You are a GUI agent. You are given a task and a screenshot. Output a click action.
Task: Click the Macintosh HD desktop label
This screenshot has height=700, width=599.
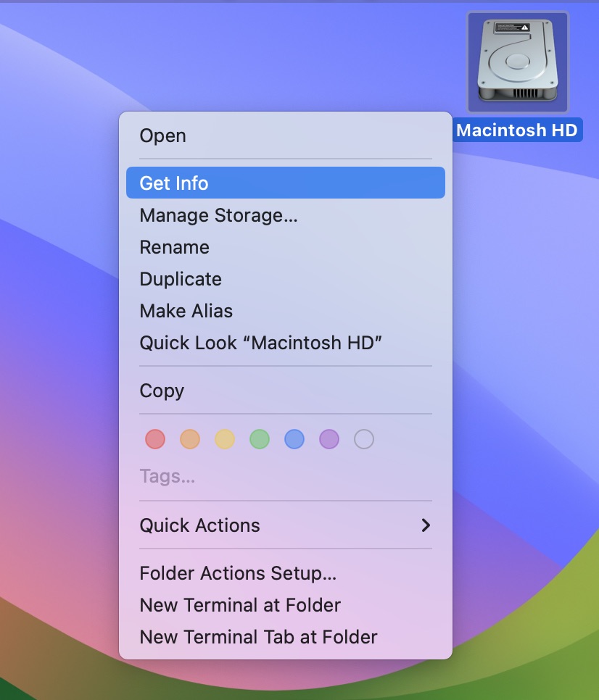tap(517, 130)
